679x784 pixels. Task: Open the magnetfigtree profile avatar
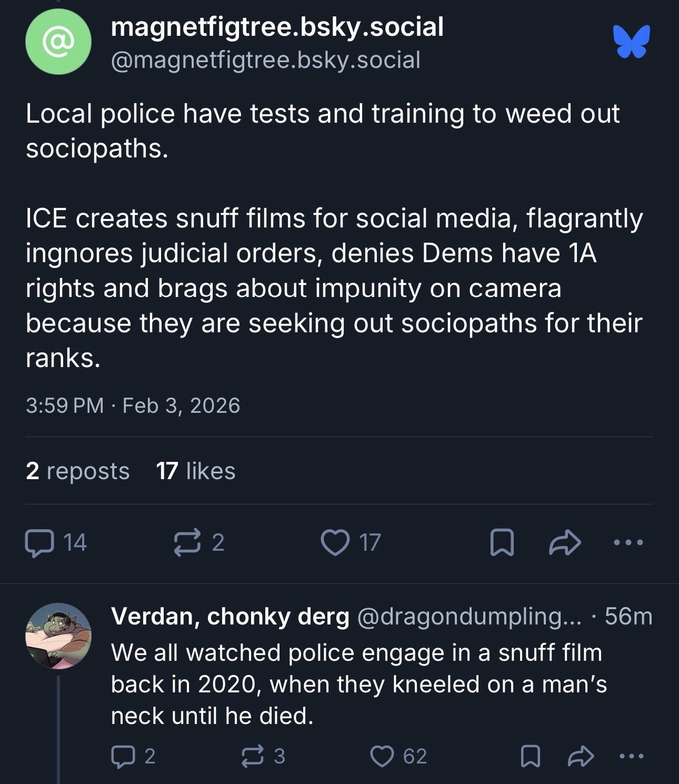58,42
